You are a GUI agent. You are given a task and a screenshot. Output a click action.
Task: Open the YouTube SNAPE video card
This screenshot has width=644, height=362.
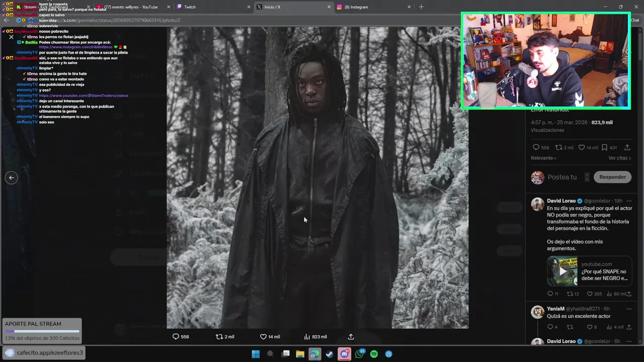[x=589, y=271]
